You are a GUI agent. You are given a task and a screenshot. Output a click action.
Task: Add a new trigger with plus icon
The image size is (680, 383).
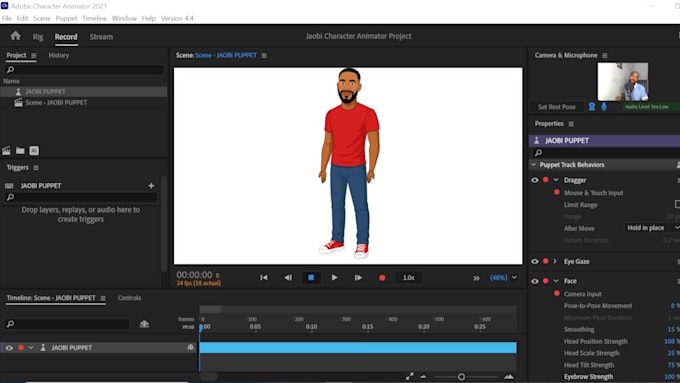151,186
